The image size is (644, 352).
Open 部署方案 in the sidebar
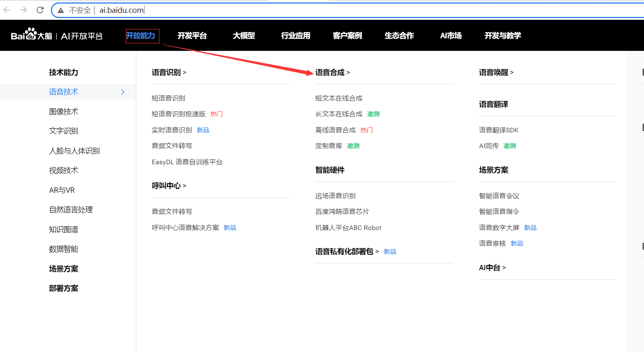[x=63, y=288]
